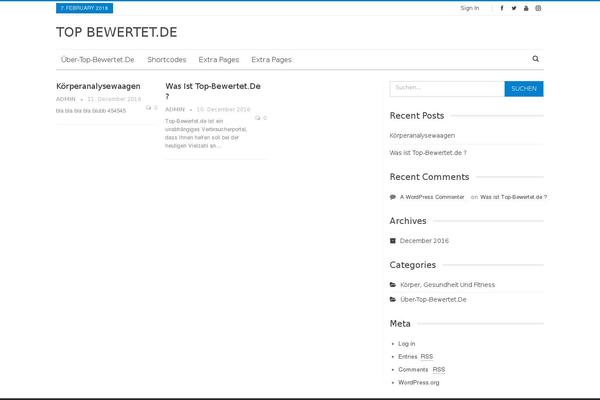Viewport: 600px width, 400px height.
Task: Open the Was Ist Top-Bewertet.De ? post title
Action: click(x=213, y=91)
